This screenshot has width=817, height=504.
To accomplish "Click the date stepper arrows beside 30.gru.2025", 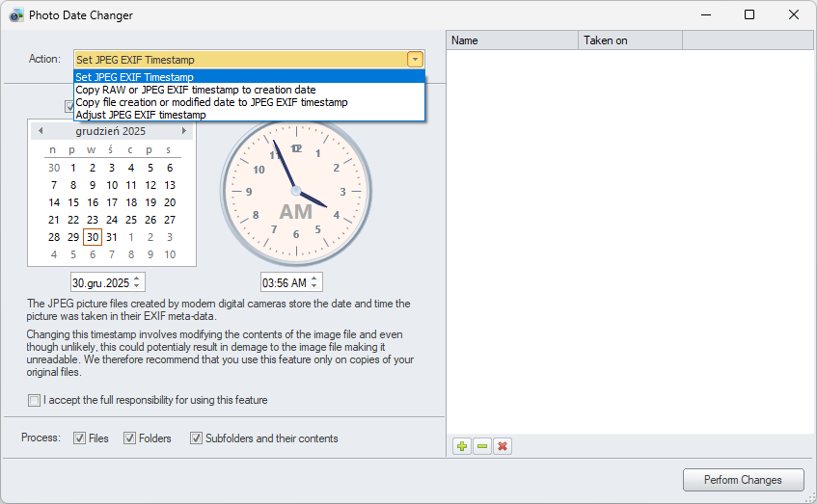I will tap(137, 282).
